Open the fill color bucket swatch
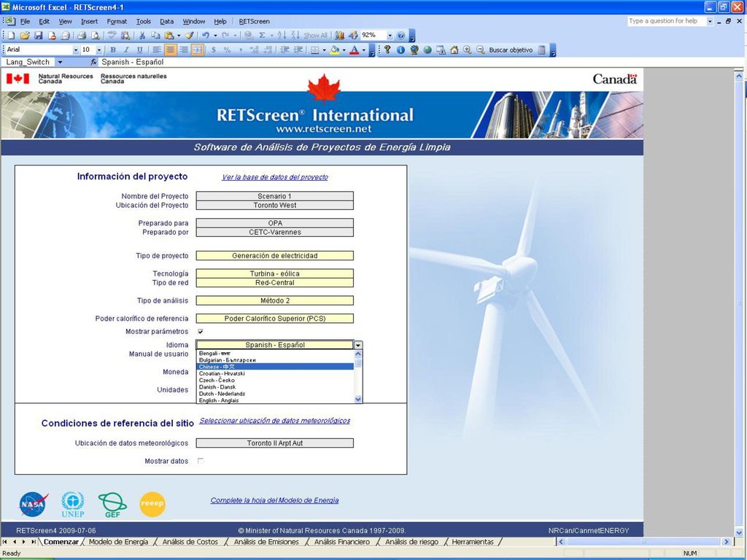 point(335,50)
